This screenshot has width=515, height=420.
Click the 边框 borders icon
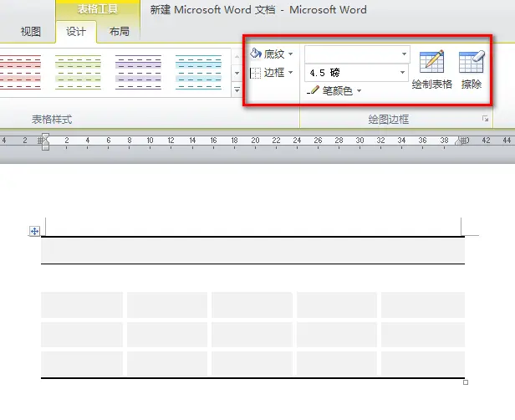tap(255, 73)
